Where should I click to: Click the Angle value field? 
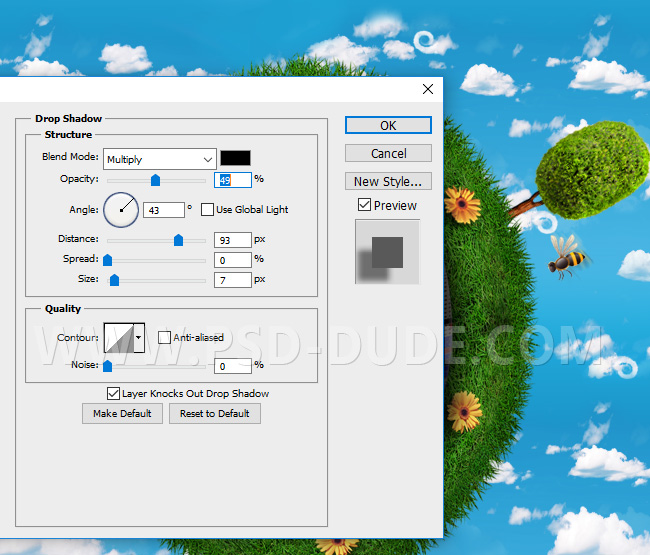pyautogui.click(x=164, y=210)
